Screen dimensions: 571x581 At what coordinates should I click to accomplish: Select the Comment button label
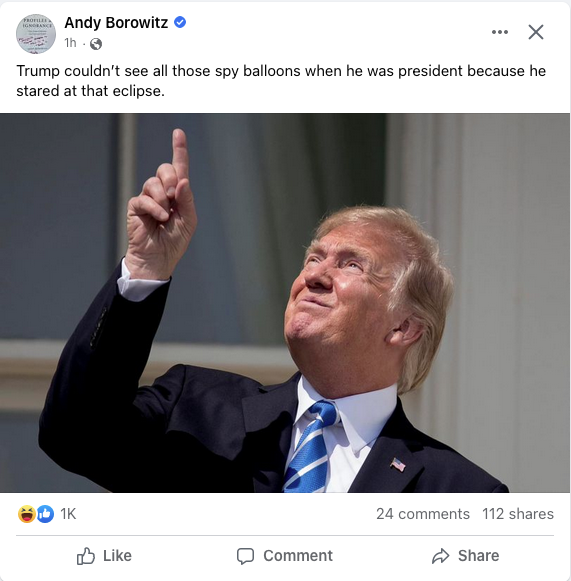(x=298, y=556)
